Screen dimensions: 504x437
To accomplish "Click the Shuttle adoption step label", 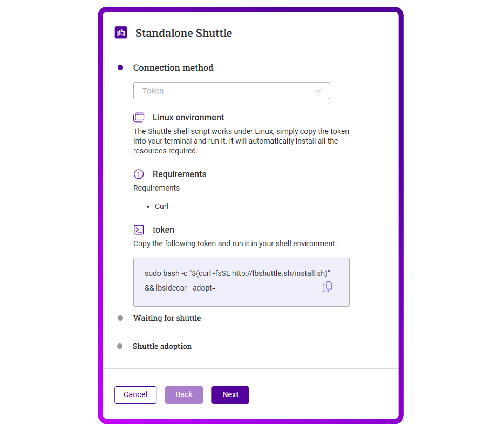I will (x=162, y=346).
